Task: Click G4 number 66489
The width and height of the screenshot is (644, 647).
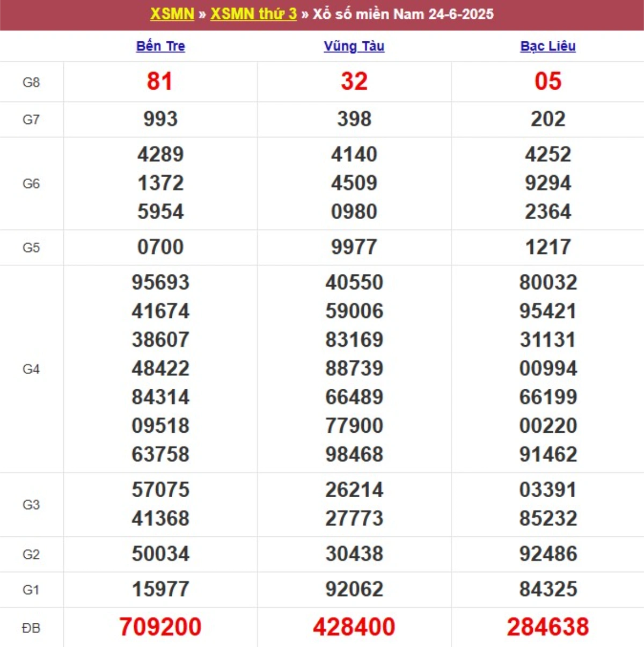Action: pos(354,397)
